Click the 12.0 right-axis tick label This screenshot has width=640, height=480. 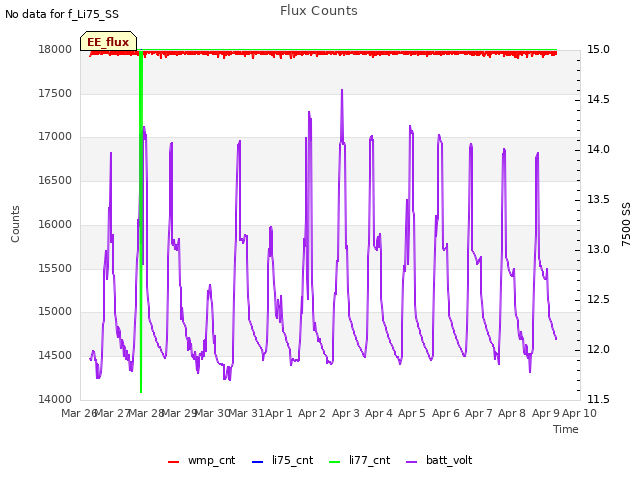[x=598, y=350]
